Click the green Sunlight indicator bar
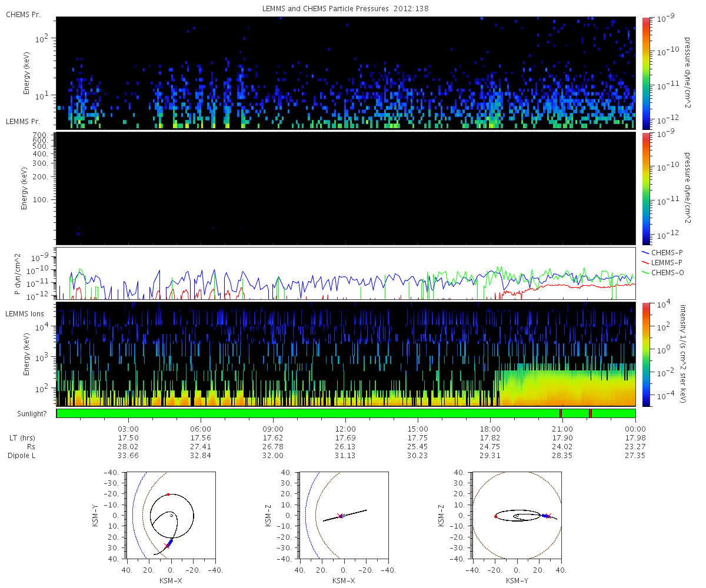The height and width of the screenshot is (588, 706). click(x=346, y=413)
